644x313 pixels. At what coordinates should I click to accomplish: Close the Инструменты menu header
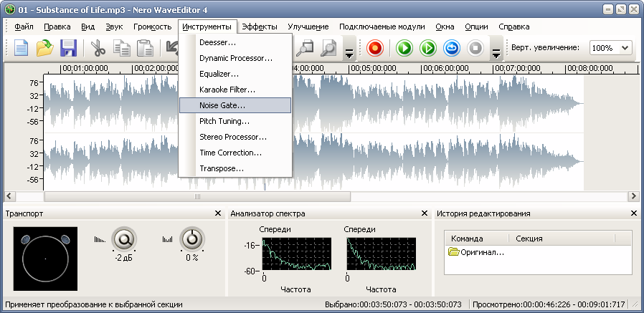(207, 27)
